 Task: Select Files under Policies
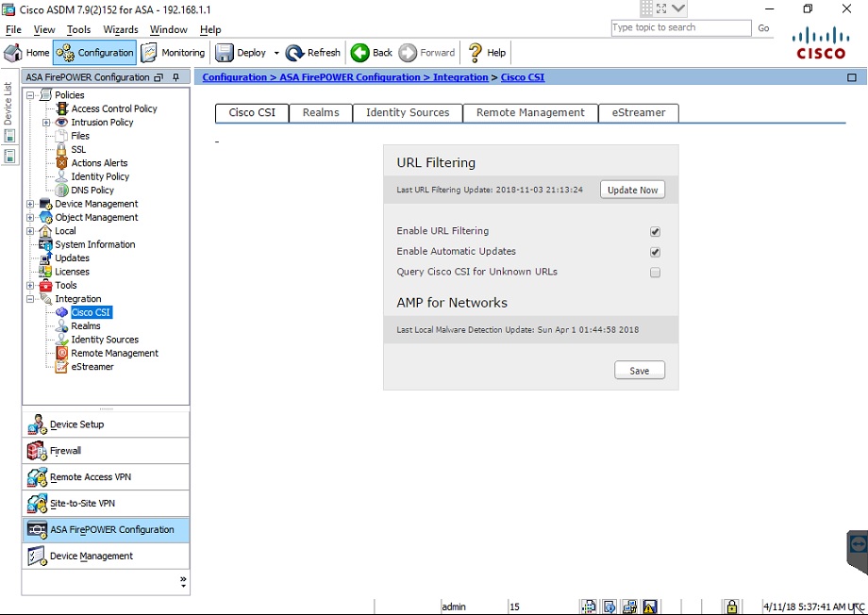coord(79,136)
